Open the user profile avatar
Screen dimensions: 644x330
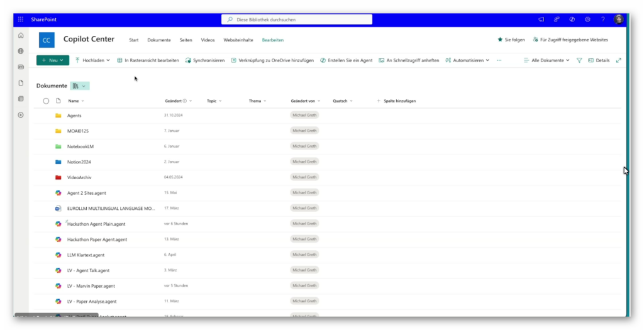619,19
